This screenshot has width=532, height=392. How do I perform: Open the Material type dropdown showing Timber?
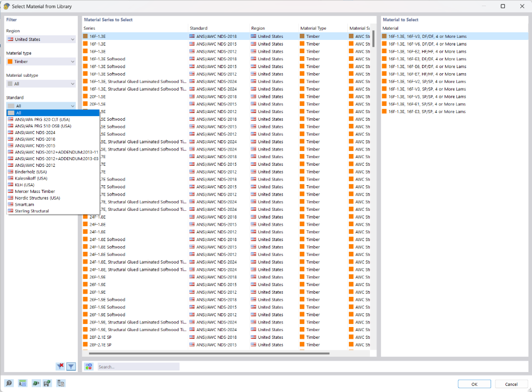tap(41, 61)
